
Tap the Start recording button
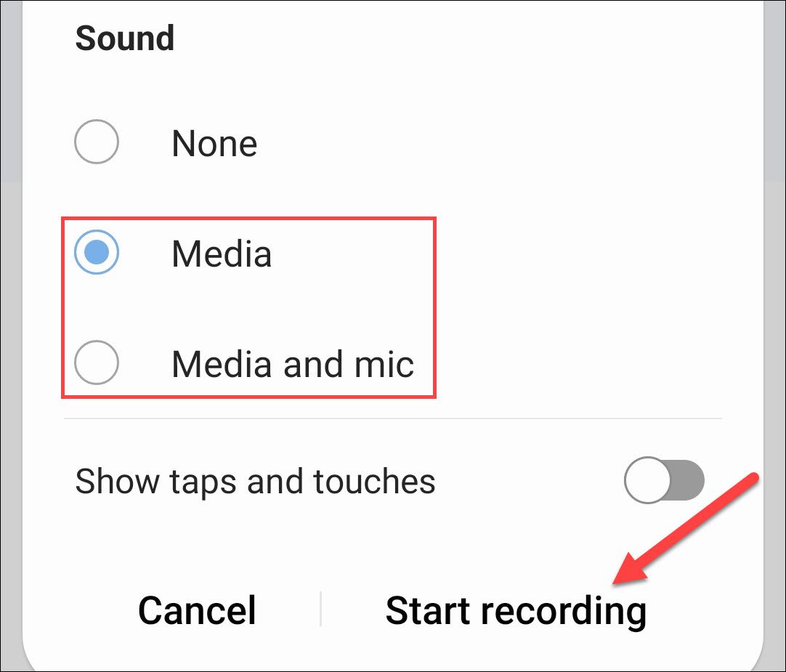coord(516,611)
